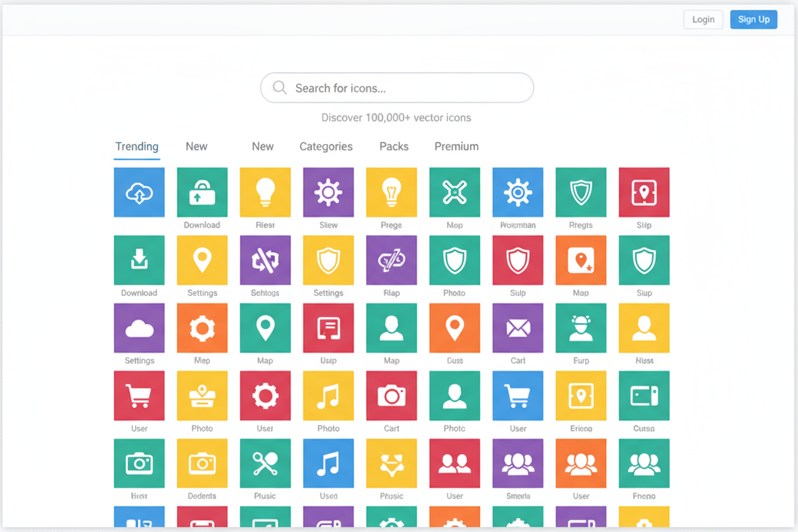Select the blue shopping cart icon
798x532 pixels.
(517, 396)
